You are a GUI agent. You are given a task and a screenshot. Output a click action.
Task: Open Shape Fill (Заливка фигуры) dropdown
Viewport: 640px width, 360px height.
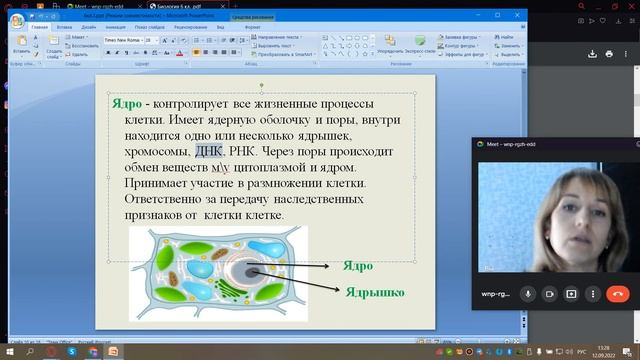coord(460,37)
